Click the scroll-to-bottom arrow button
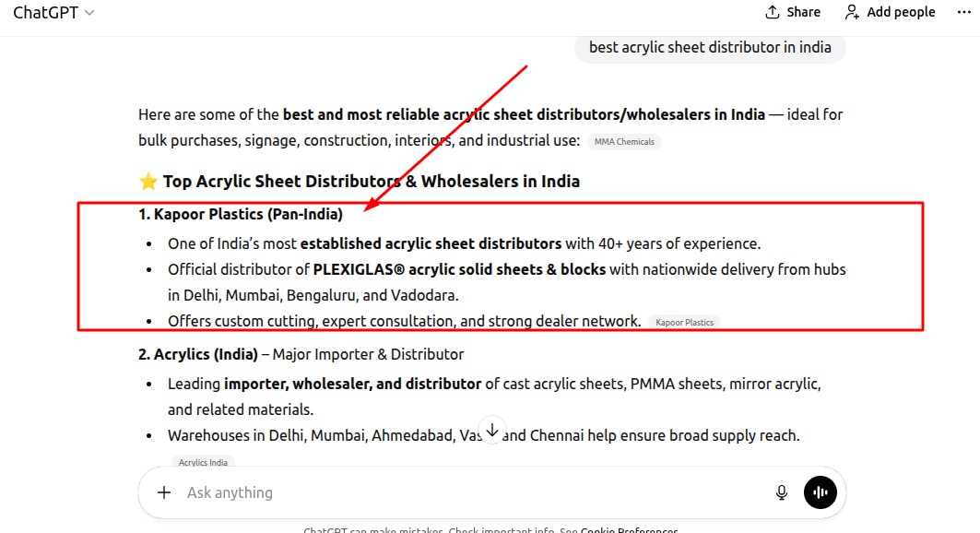This screenshot has width=980, height=533. tap(492, 430)
